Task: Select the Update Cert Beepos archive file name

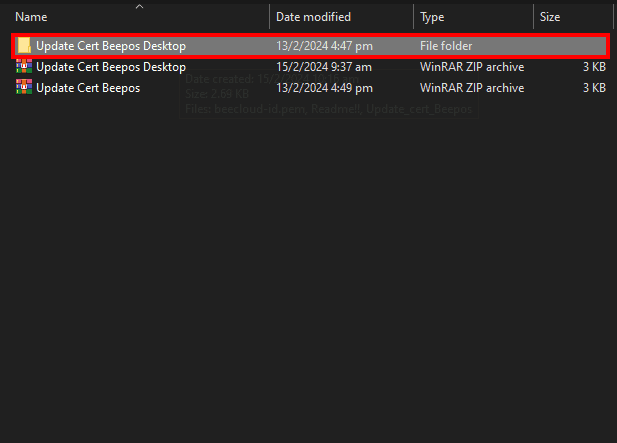Action: (x=88, y=88)
